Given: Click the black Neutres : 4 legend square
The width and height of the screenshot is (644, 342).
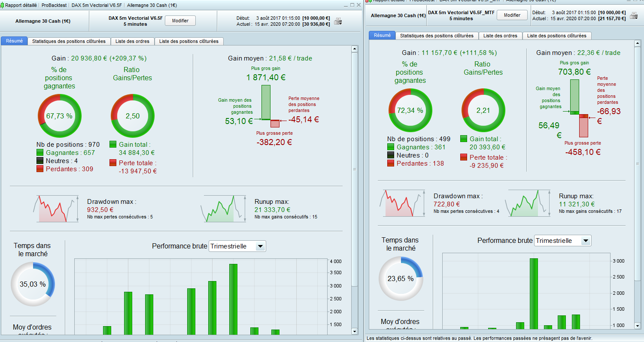Looking at the screenshot, I should tap(40, 160).
